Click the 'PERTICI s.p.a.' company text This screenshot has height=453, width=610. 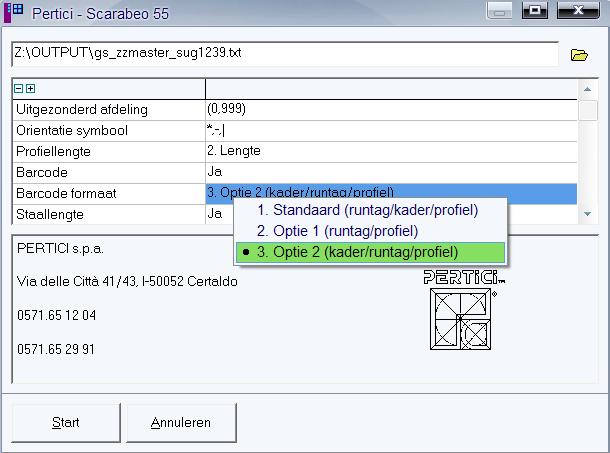click(x=60, y=249)
